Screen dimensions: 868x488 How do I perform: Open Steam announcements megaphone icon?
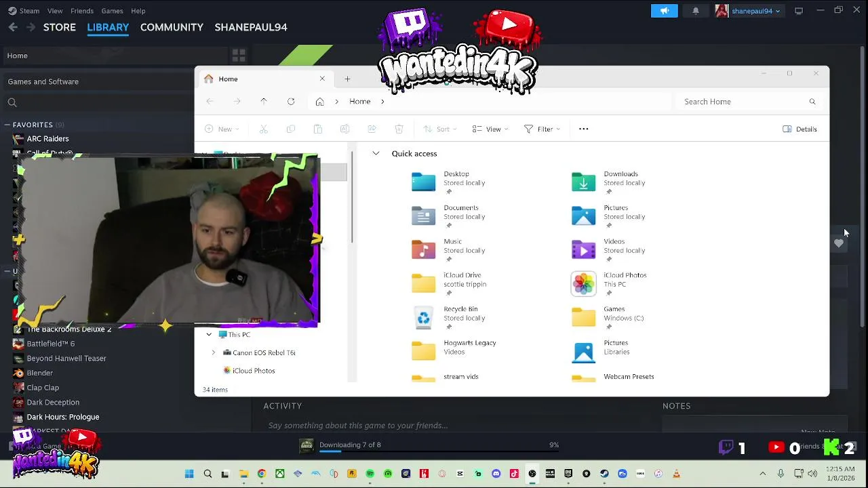point(664,11)
